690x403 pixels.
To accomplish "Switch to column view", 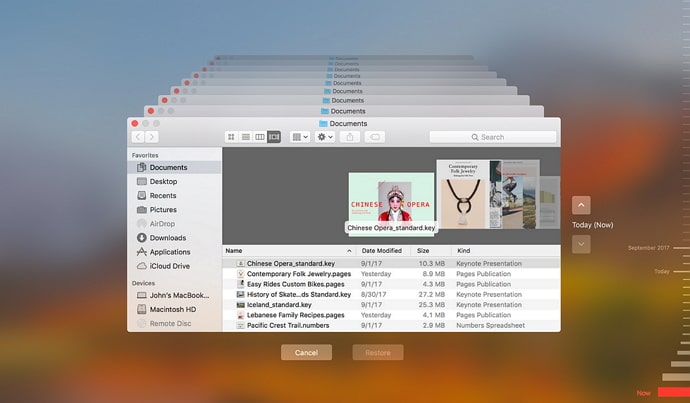I will 260,137.
